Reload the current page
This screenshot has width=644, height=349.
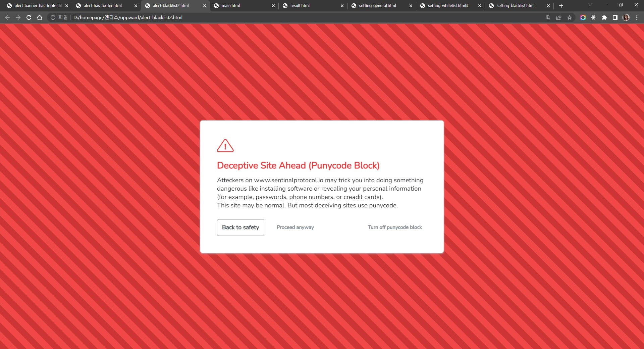(x=29, y=17)
